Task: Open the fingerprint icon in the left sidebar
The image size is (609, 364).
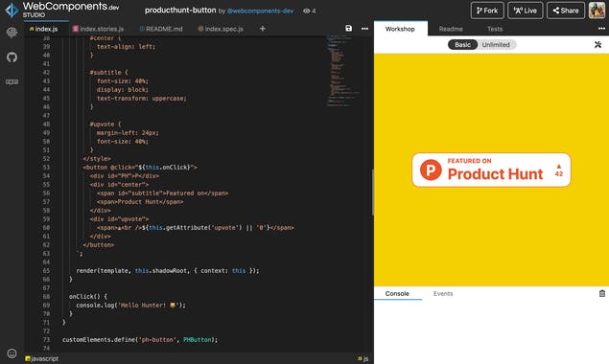Action: [x=12, y=33]
